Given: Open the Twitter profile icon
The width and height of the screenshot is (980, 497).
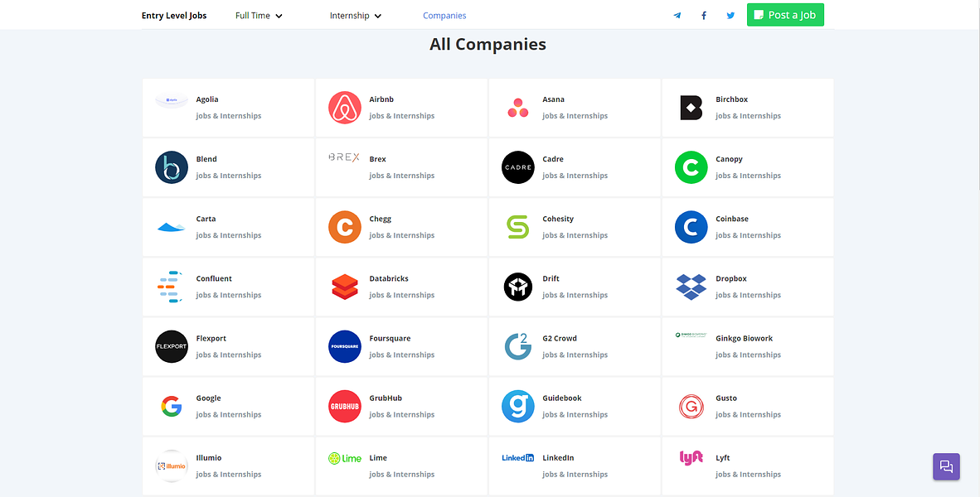Looking at the screenshot, I should [730, 16].
